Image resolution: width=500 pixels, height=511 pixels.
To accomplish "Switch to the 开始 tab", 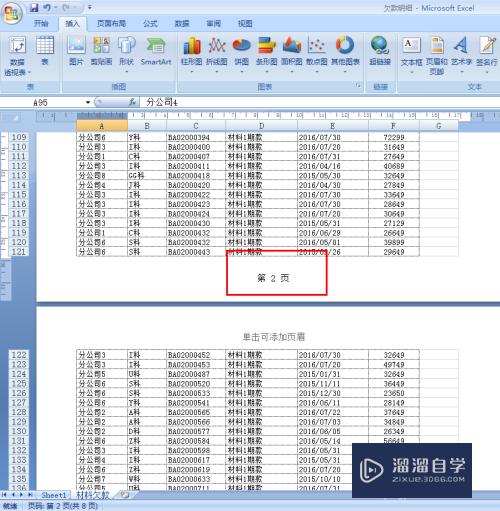I will click(x=41, y=24).
